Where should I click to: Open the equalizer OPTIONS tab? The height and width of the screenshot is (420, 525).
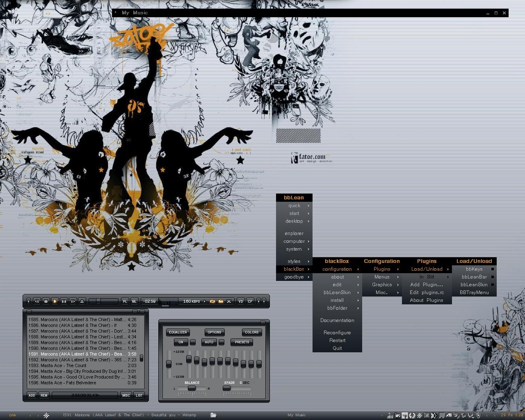(215, 332)
